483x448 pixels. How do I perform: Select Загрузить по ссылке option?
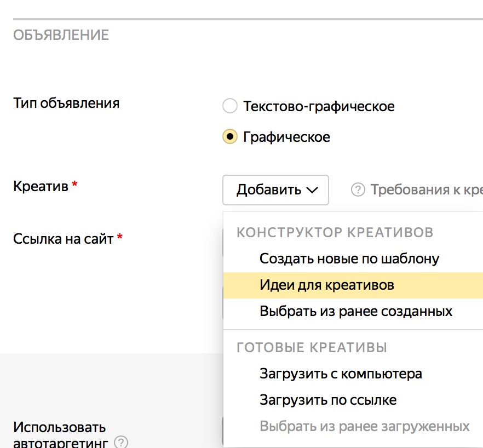(x=328, y=400)
